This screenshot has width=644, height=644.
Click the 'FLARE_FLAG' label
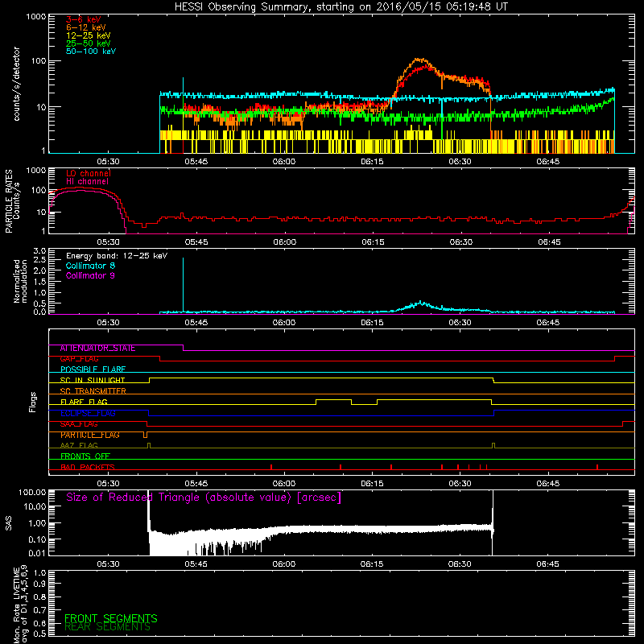pos(84,402)
